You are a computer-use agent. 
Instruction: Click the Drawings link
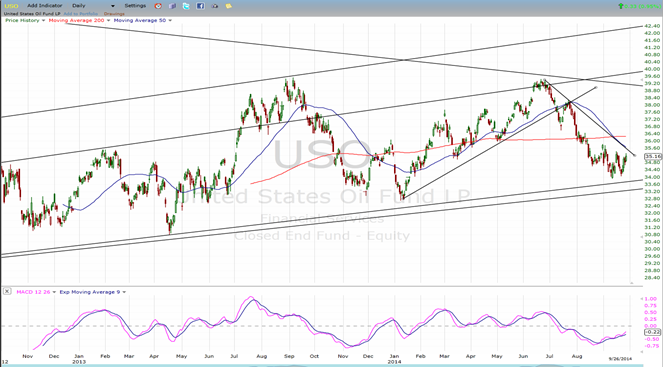114,14
